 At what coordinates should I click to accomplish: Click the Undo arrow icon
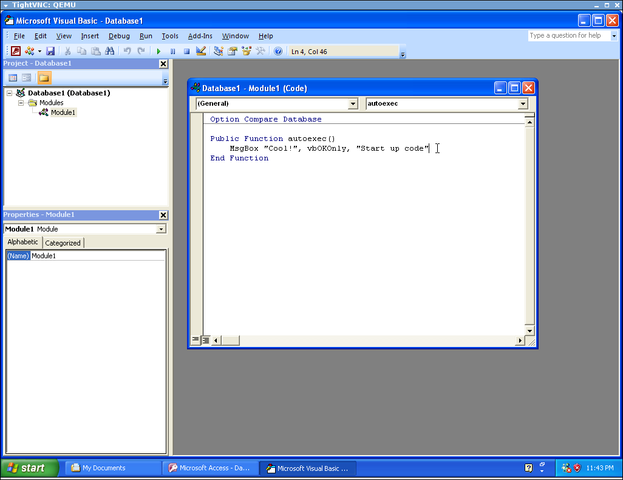click(127, 51)
